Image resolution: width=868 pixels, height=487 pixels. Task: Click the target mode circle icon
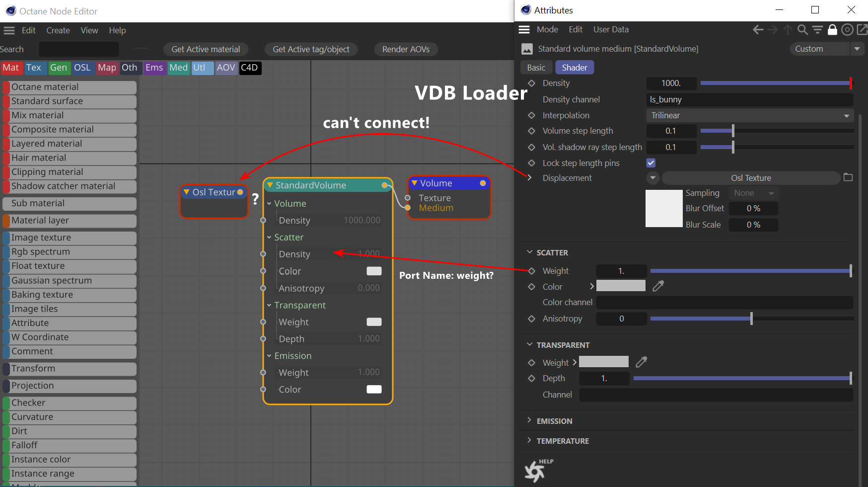coord(847,30)
